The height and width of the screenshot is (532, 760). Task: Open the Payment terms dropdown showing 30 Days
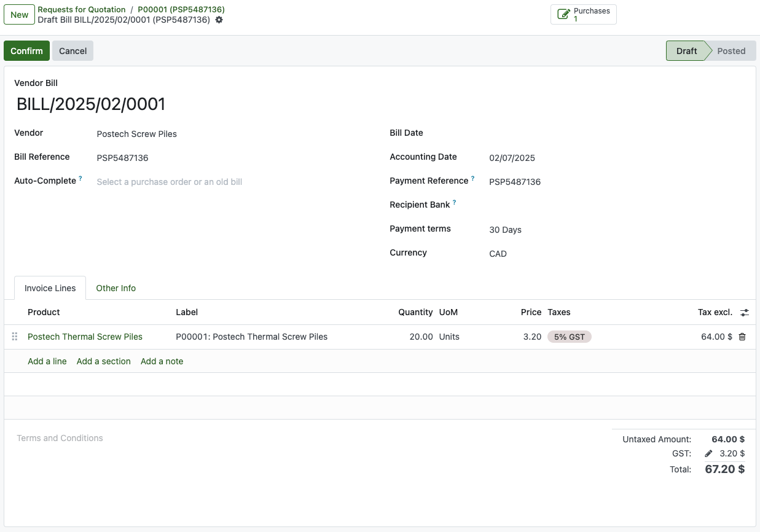(614, 230)
